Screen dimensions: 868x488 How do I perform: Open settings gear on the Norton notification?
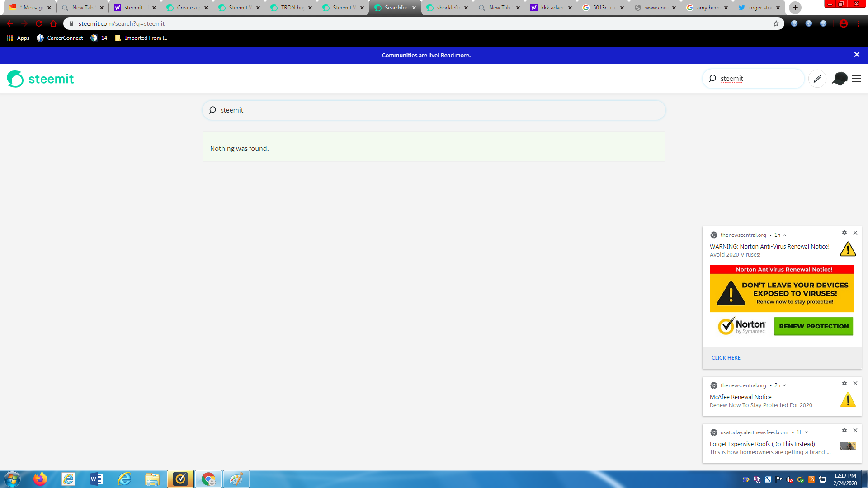click(x=844, y=233)
